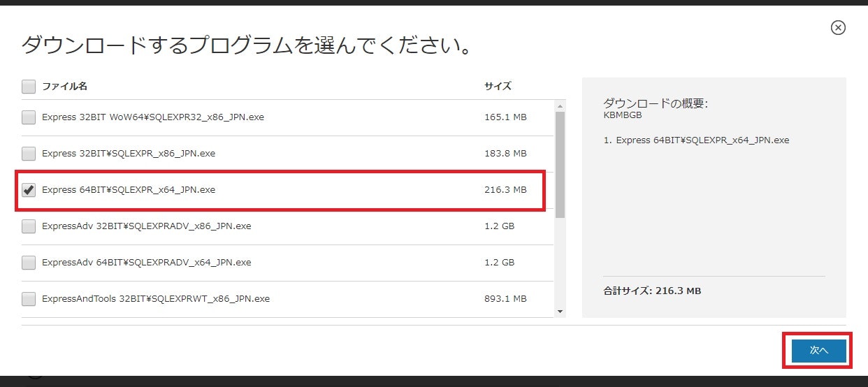868x387 pixels.
Task: Check the ExpressAdv 64BIT SQLEXPRADV_x64_JPN.exe checkbox
Action: tap(29, 263)
